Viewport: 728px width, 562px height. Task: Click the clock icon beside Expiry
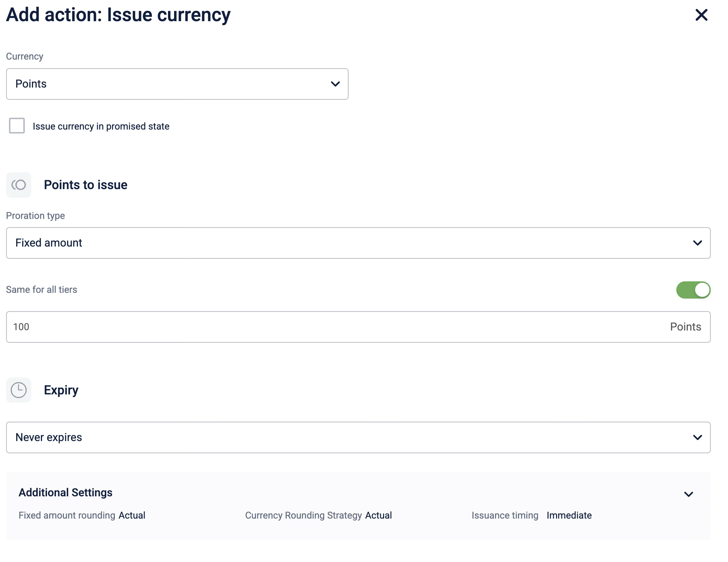(x=19, y=390)
